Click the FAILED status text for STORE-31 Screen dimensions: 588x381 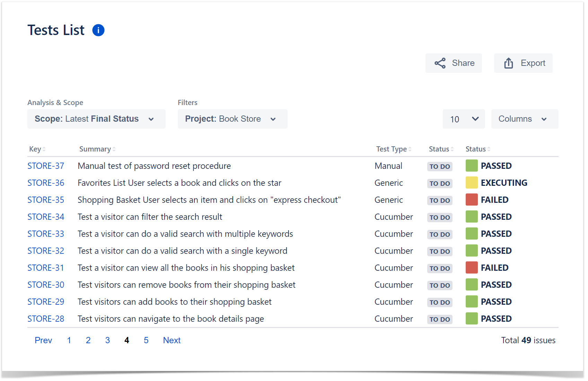tap(495, 268)
